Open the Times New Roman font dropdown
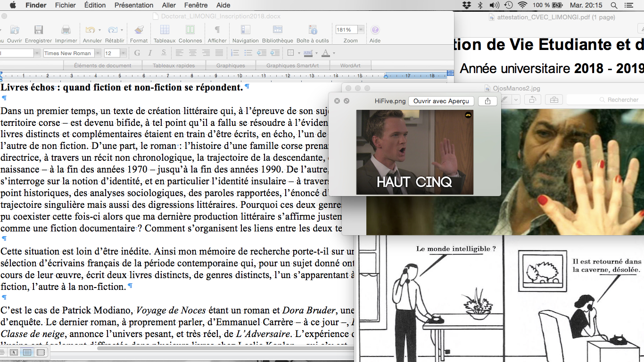644x362 pixels. (98, 53)
